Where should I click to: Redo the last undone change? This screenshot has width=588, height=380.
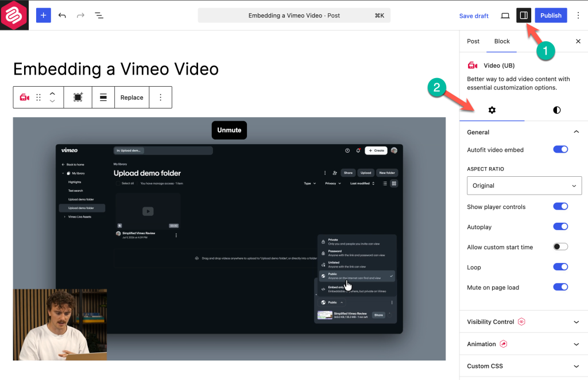(x=80, y=15)
